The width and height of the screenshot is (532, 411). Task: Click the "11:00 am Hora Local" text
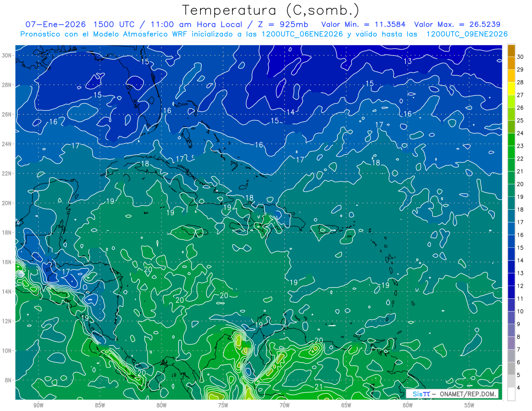(x=196, y=24)
